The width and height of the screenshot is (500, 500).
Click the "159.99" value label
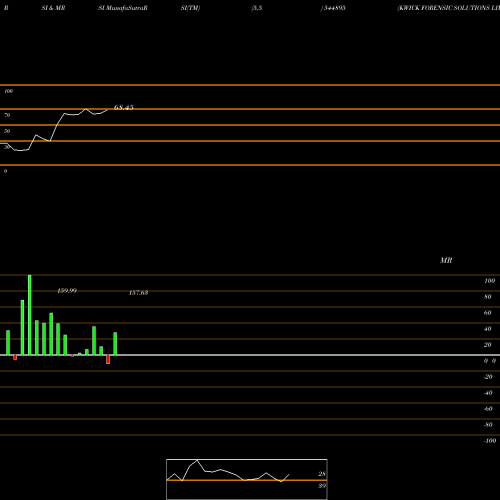[67, 291]
